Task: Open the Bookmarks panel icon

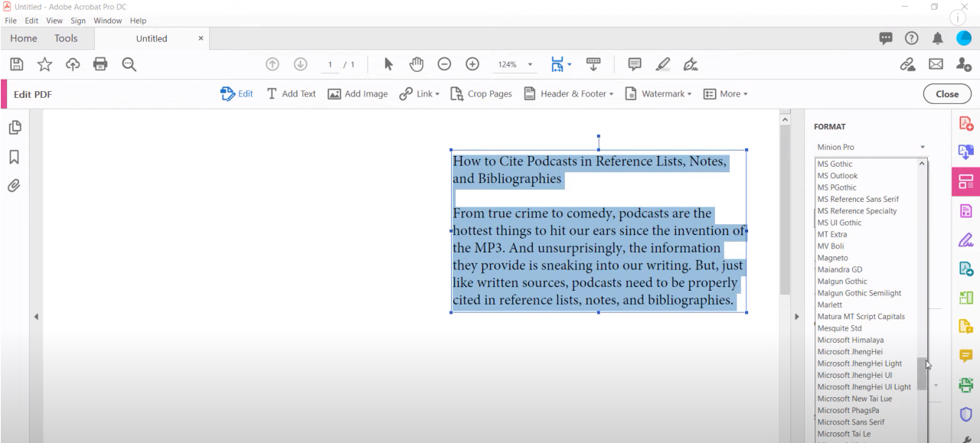Action: pyautogui.click(x=14, y=156)
